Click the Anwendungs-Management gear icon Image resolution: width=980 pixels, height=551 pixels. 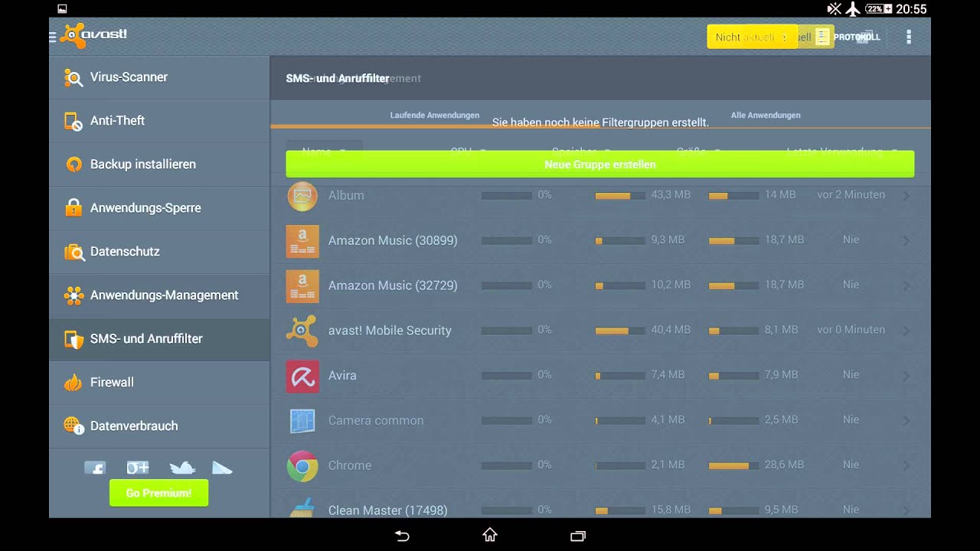pos(73,295)
